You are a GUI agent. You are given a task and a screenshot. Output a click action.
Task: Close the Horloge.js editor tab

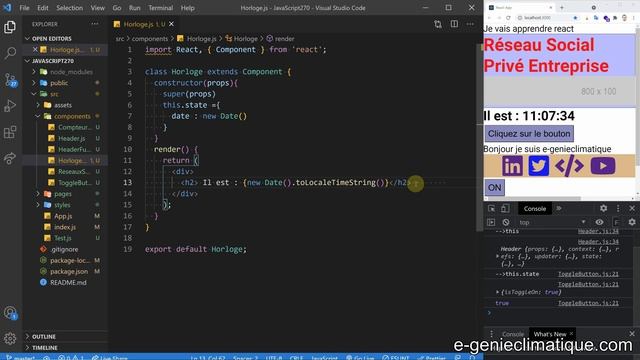click(171, 24)
